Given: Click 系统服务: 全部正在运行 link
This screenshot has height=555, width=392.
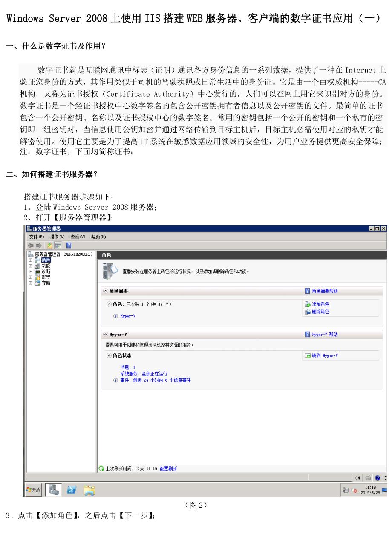Looking at the screenshot, I should (x=144, y=373).
